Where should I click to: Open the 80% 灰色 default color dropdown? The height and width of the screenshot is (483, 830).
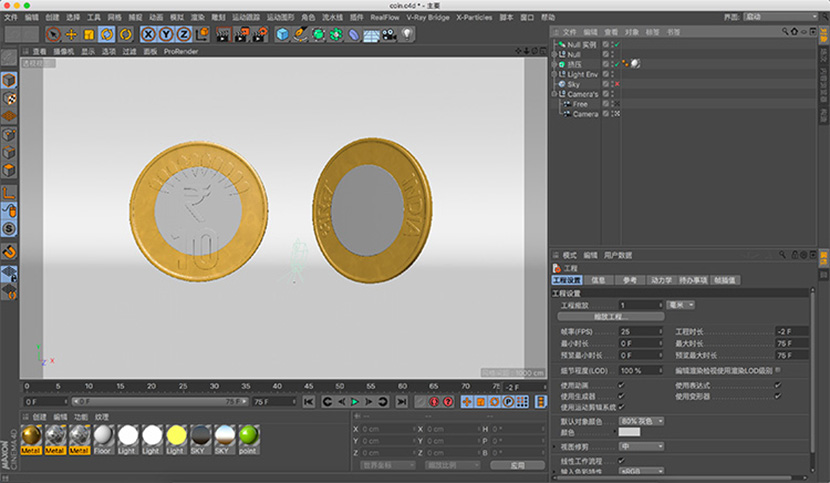point(642,421)
